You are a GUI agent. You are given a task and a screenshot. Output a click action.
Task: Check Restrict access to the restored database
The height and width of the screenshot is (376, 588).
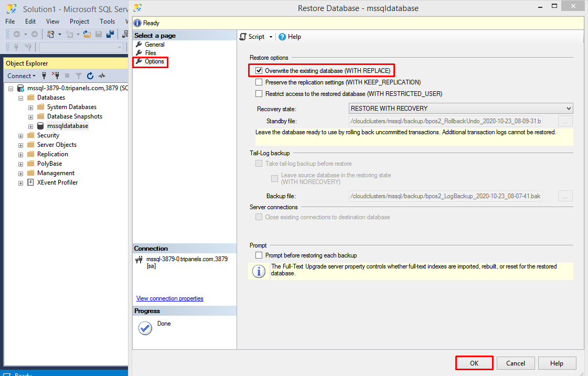click(259, 94)
